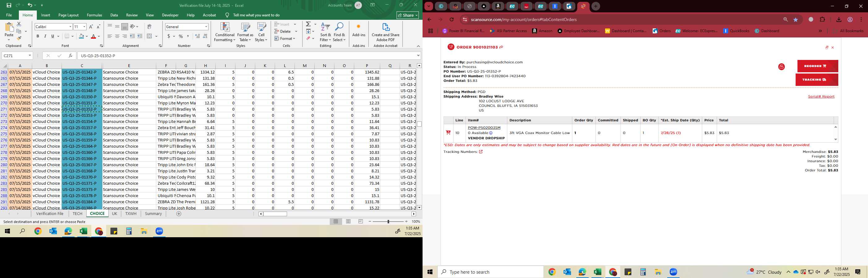Open Cell Styles dropdown
The image size is (868, 278).
point(261,32)
